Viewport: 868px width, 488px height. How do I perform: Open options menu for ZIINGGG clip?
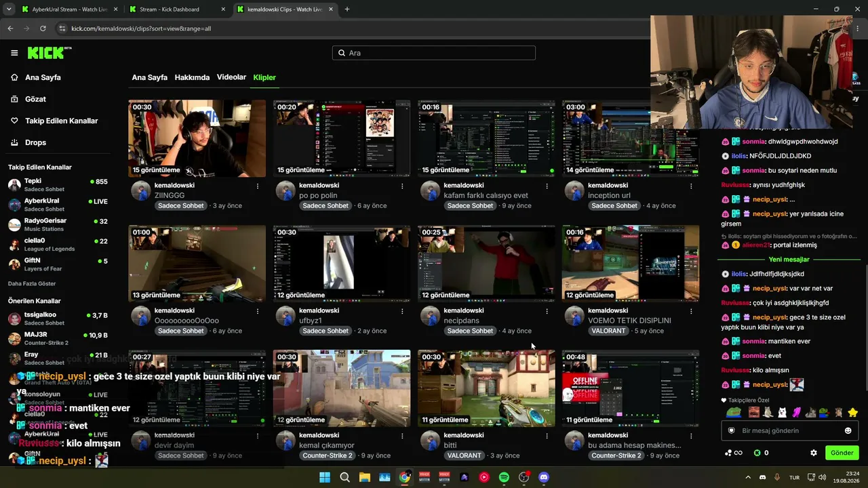[258, 186]
